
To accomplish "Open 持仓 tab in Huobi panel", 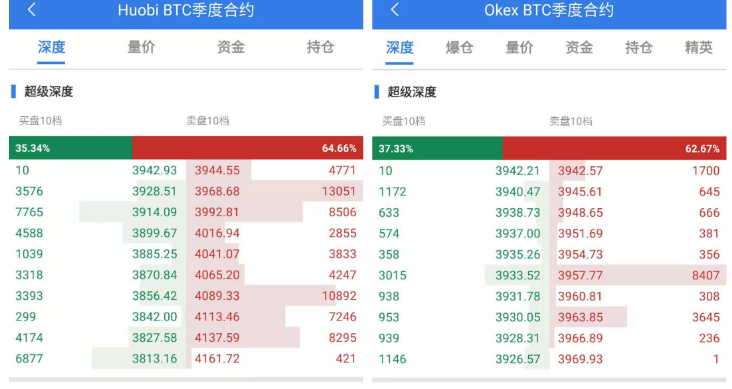I will 321,47.
